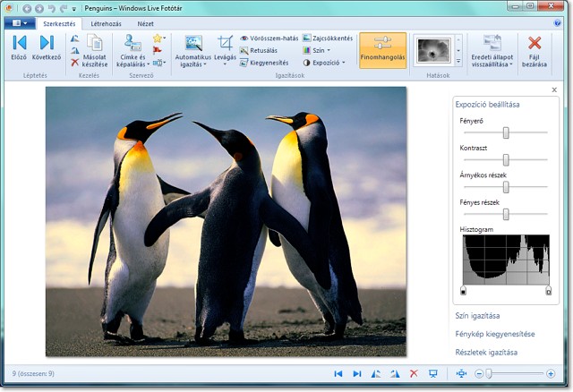Screen dimensions: 573x392
Task: Click the redo arrow in title bar
Action: [64, 8]
